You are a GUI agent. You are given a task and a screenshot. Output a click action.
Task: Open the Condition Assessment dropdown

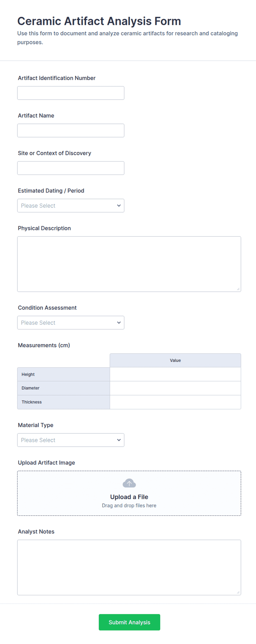[x=71, y=323]
